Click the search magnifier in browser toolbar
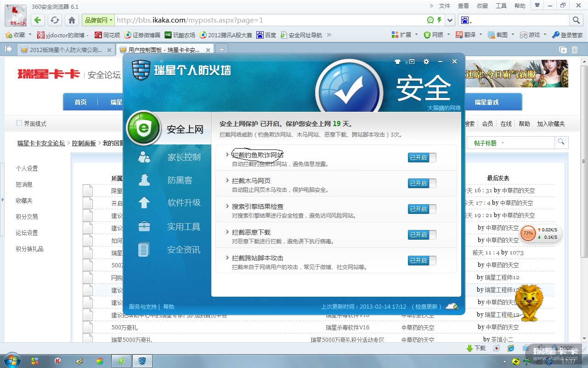This screenshot has height=368, width=588. (576, 20)
